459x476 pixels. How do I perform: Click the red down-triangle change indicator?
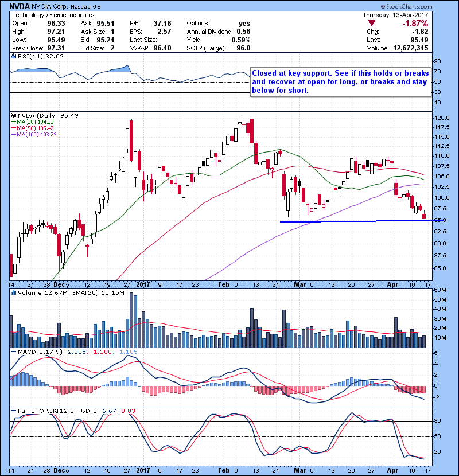click(x=372, y=23)
